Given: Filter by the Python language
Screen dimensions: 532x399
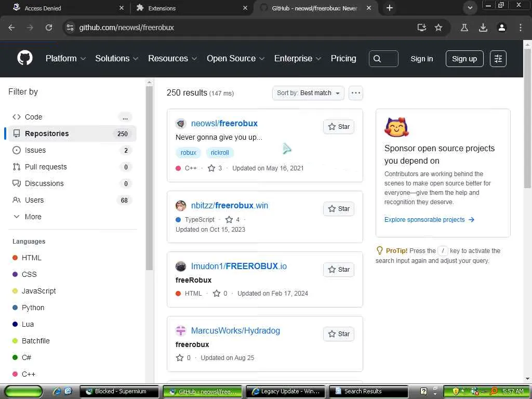Looking at the screenshot, I should tap(33, 308).
